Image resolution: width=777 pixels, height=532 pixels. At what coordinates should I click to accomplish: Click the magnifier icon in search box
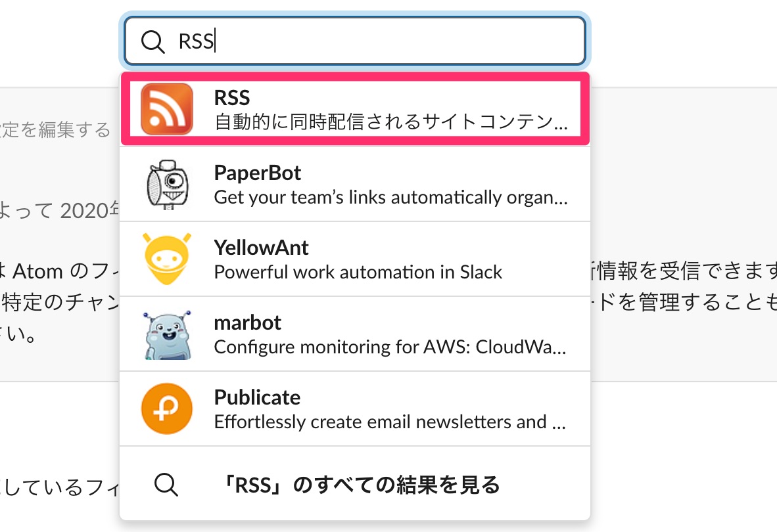153,41
